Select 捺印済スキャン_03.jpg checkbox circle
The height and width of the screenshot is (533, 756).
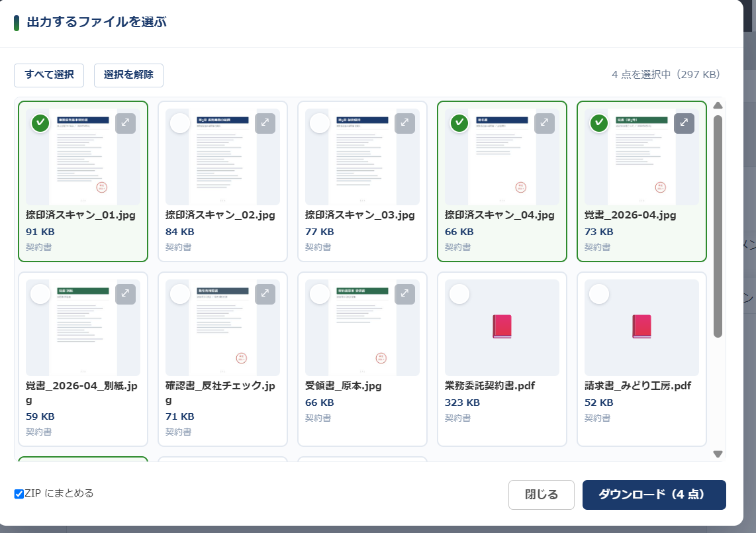(x=320, y=123)
